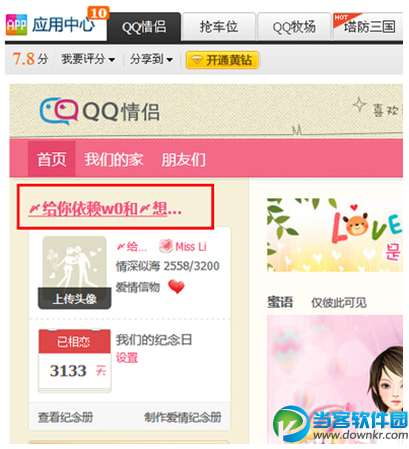
Task: Click the yellow diamond icon on 开通黄钻
Action: (196, 60)
